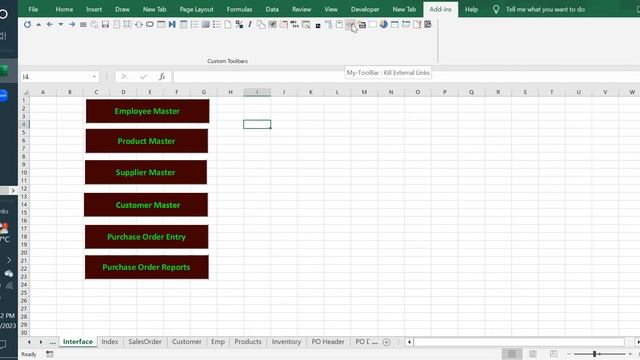
Task: Click the Kill External Links toolbar icon
Action: tap(350, 25)
